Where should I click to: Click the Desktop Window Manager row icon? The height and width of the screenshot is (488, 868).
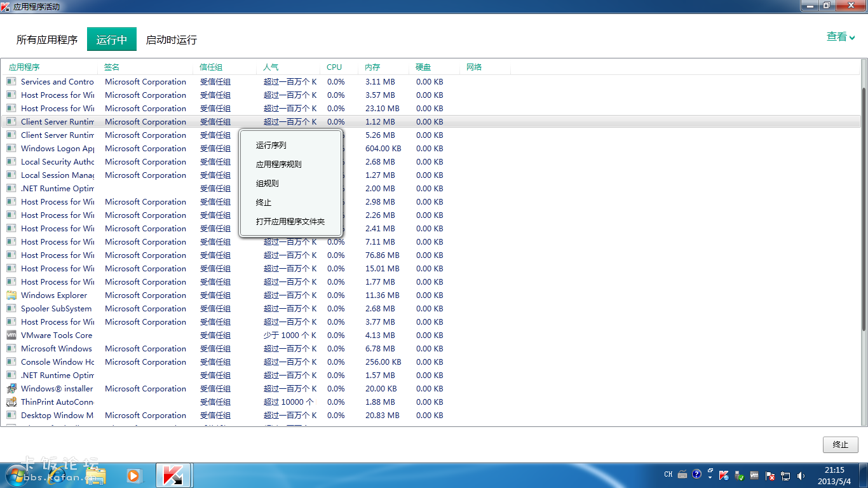11,415
